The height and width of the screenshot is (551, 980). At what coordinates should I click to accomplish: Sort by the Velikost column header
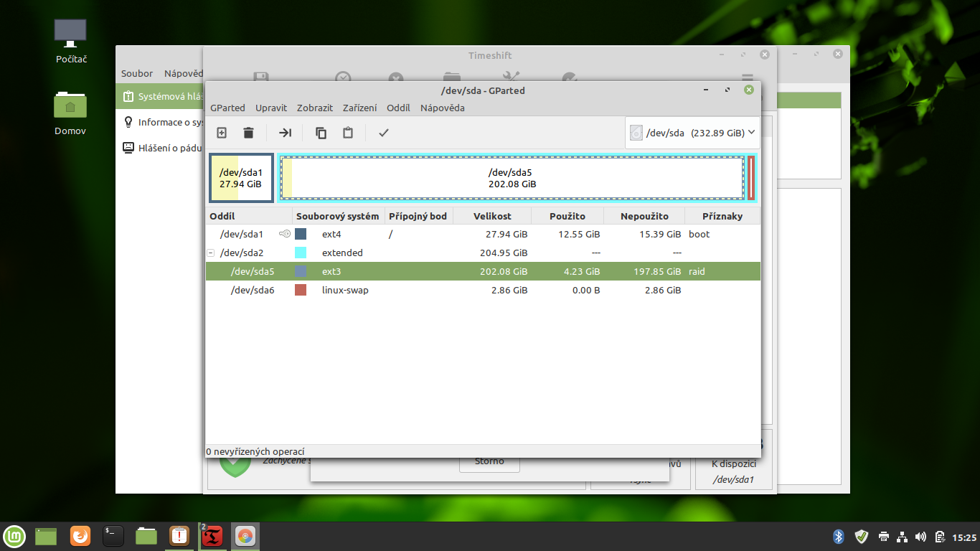(492, 216)
